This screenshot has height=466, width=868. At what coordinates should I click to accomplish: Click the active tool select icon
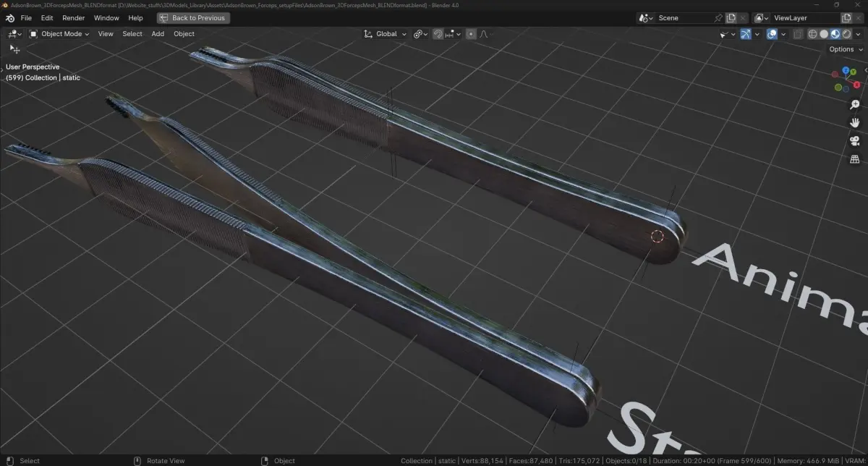point(14,49)
